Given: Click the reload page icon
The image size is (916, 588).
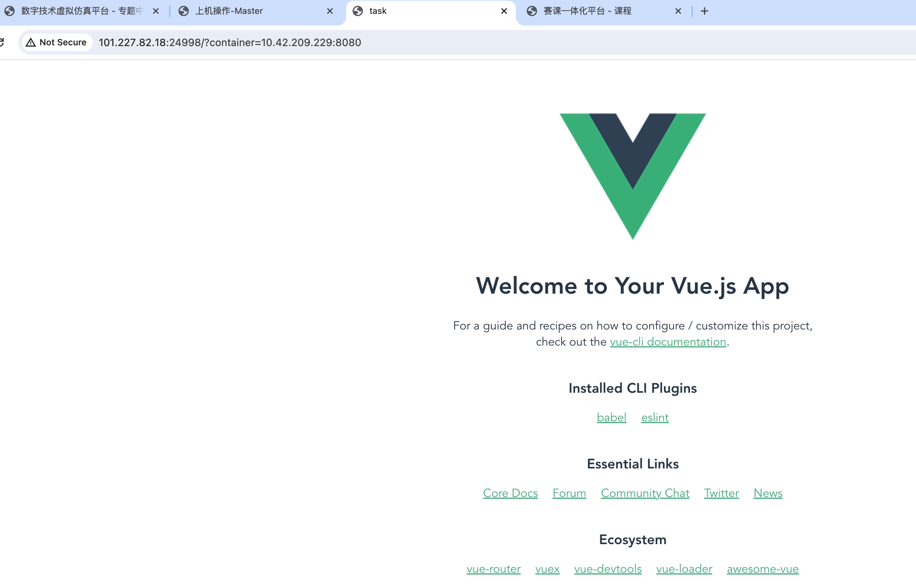Looking at the screenshot, I should tap(1, 42).
